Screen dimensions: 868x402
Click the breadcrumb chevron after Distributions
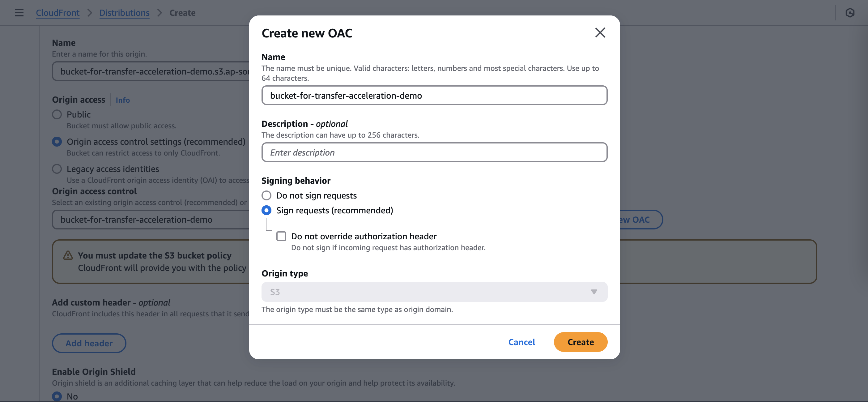160,13
